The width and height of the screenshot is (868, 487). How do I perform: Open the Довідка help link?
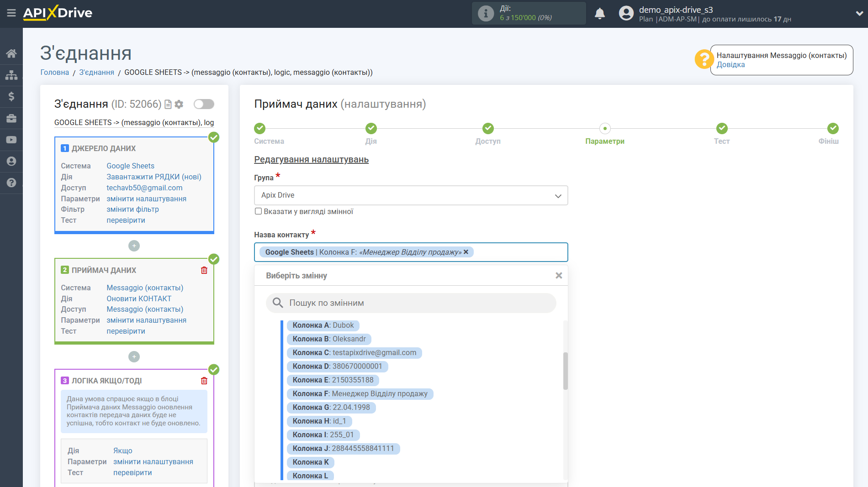coord(730,65)
